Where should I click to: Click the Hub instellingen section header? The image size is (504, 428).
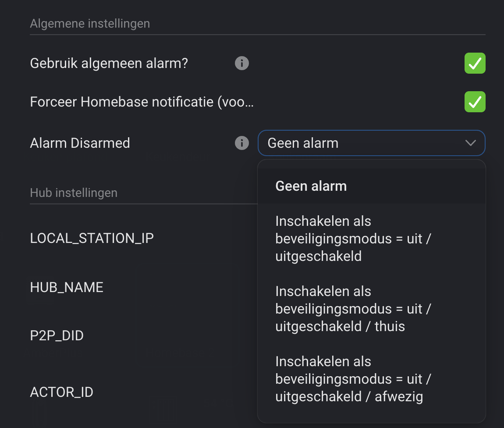coord(74,193)
